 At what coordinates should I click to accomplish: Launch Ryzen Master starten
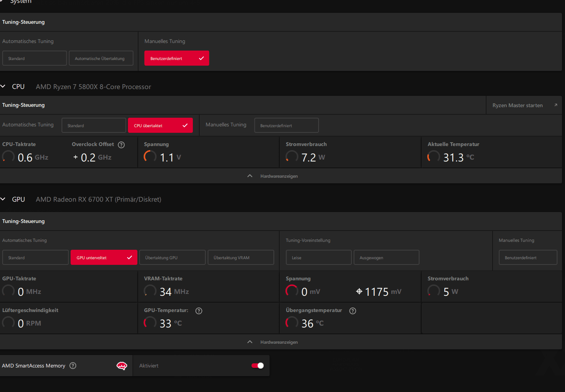(524, 105)
